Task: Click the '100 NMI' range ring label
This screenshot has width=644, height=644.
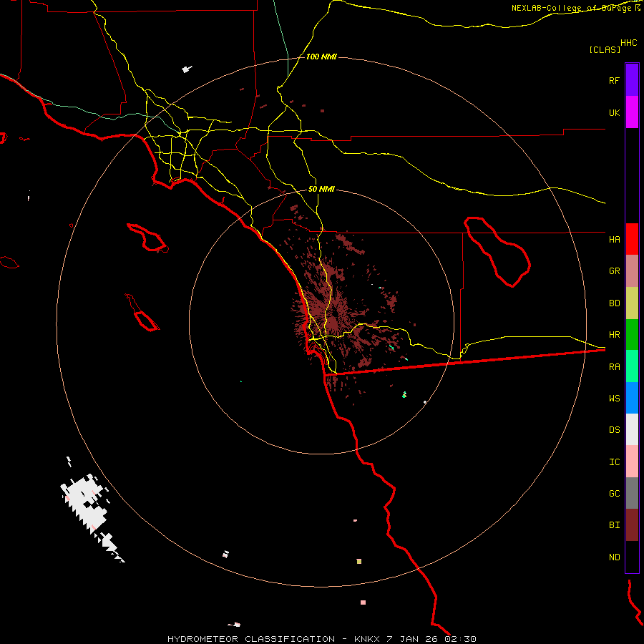Action: click(x=321, y=57)
